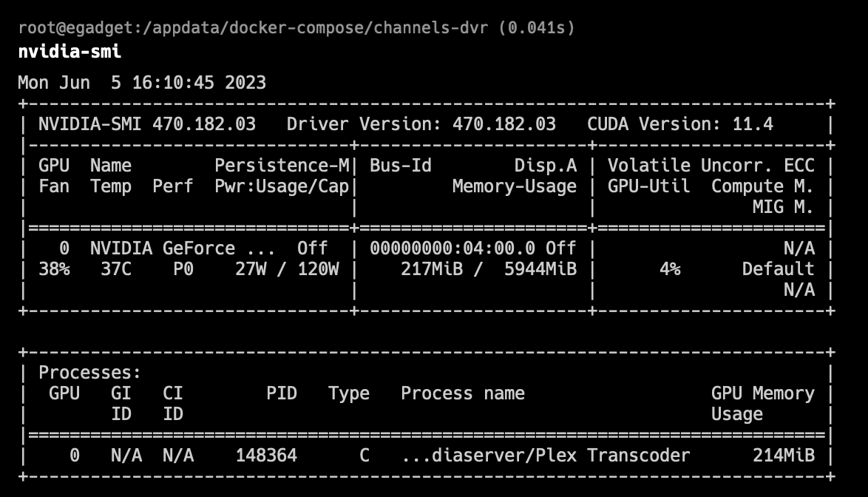Click the bus ID 00000000:04:00.0
Viewport: 868px width, 497px height.
coord(454,248)
